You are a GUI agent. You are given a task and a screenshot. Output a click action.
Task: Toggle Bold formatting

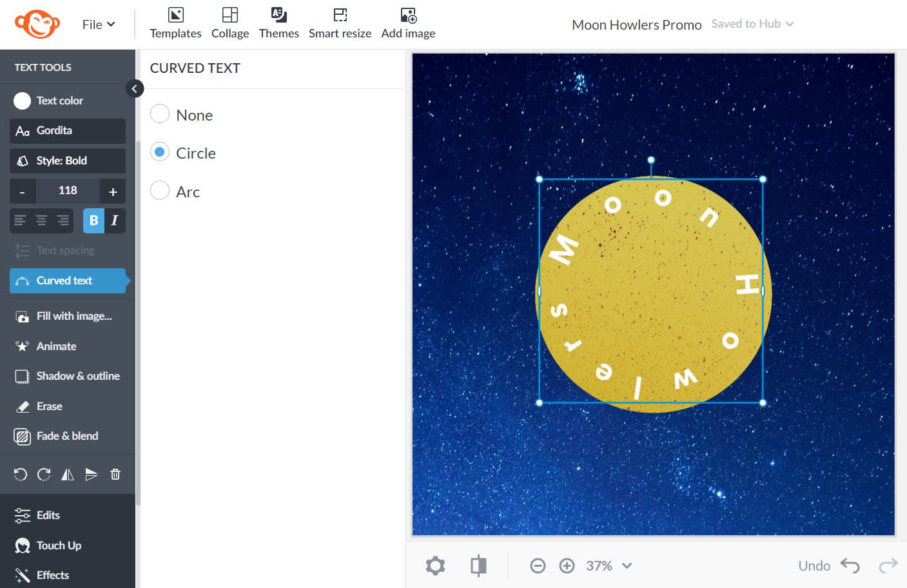point(93,220)
